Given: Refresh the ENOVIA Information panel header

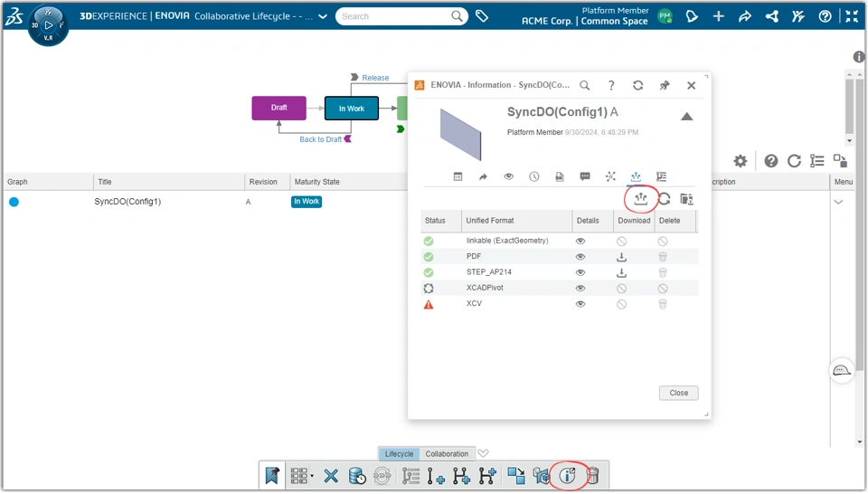Looking at the screenshot, I should coord(637,85).
